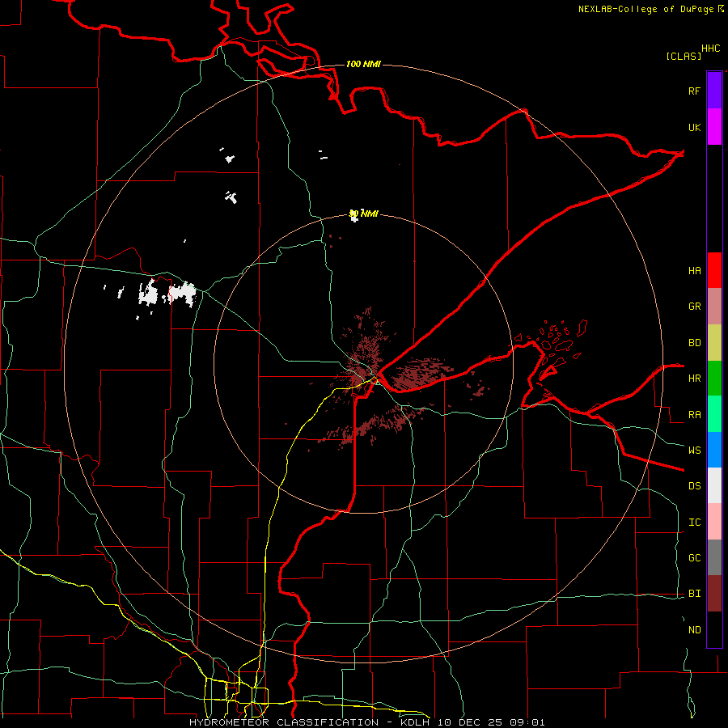Screen dimensions: 728x728
Task: Select the gray GC legend swatch
Action: (x=714, y=557)
